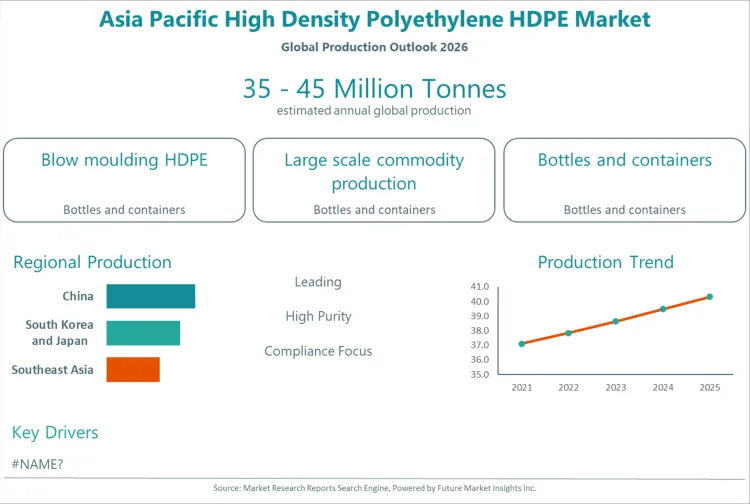The image size is (750, 504).
Task: Select the light teal South Korea and Japan bar
Action: tap(143, 333)
